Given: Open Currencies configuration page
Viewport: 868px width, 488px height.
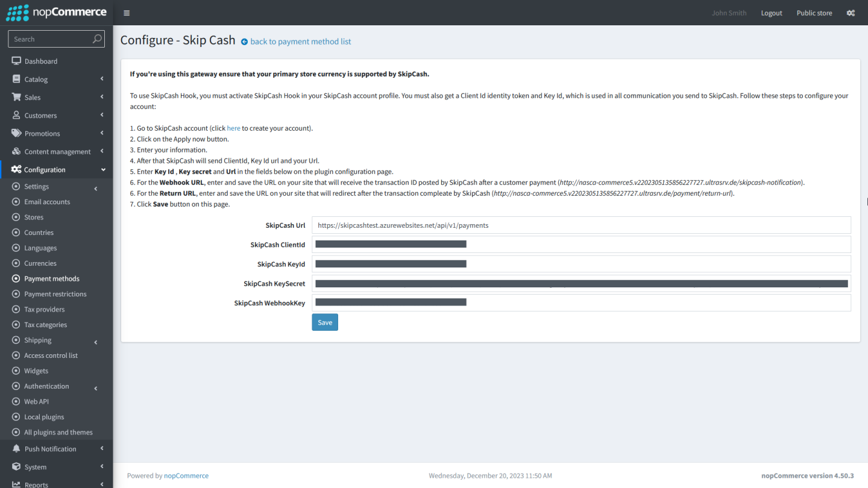Looking at the screenshot, I should pyautogui.click(x=40, y=263).
